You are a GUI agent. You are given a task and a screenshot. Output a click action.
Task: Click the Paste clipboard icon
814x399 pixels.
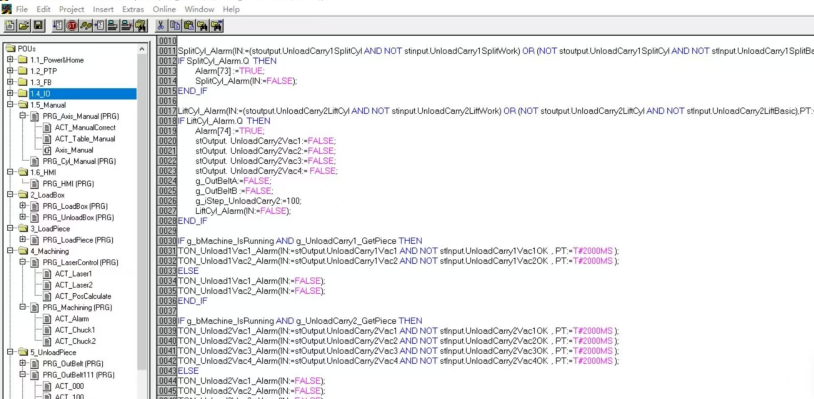click(x=189, y=25)
